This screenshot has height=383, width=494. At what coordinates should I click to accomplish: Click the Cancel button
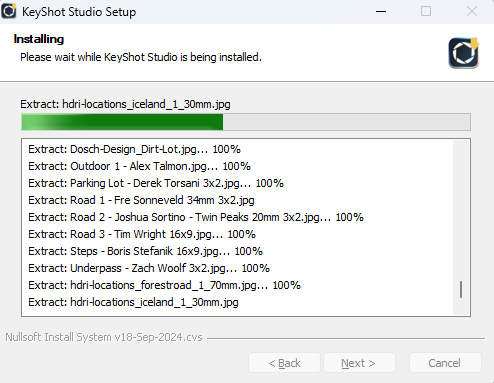[x=445, y=363]
